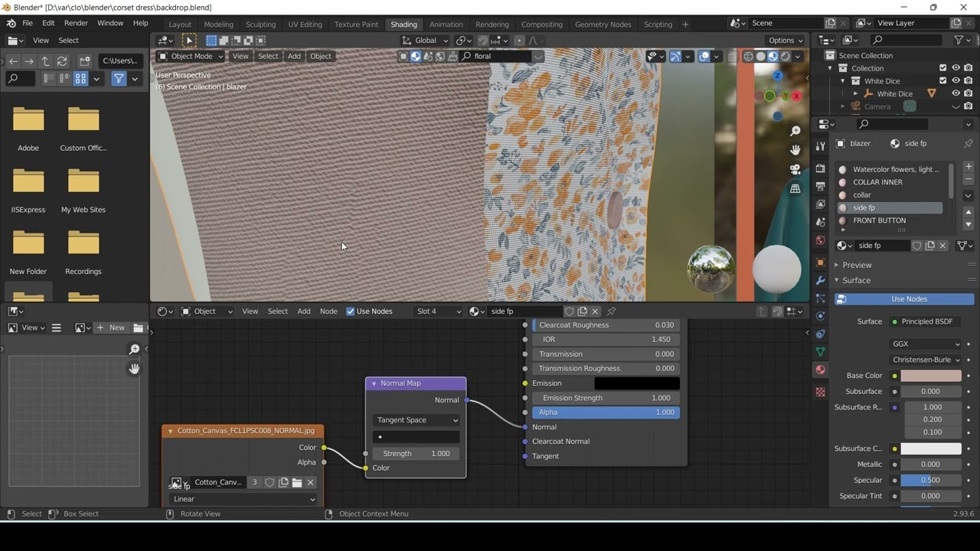Click the New image button
The image size is (980, 551).
112,328
